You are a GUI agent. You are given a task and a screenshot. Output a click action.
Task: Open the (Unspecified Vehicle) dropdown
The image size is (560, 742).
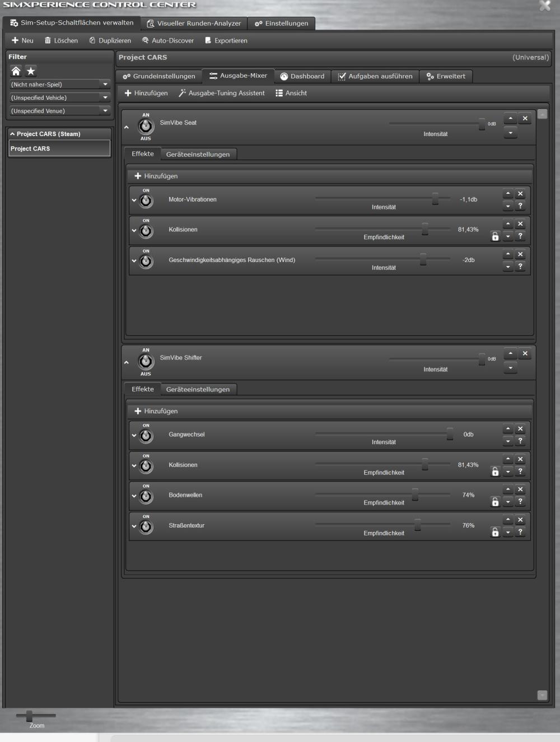[x=59, y=97]
